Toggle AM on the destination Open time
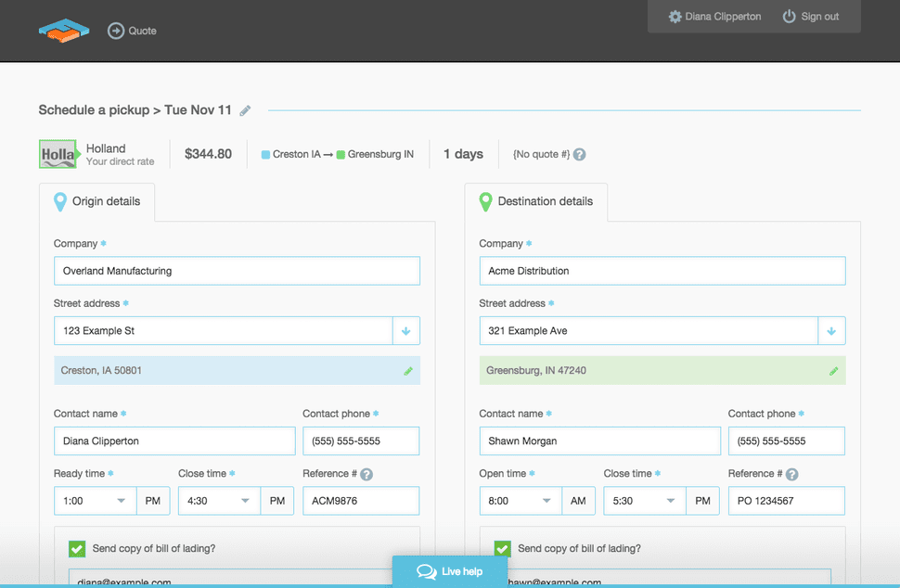The height and width of the screenshot is (588, 900). coord(578,500)
